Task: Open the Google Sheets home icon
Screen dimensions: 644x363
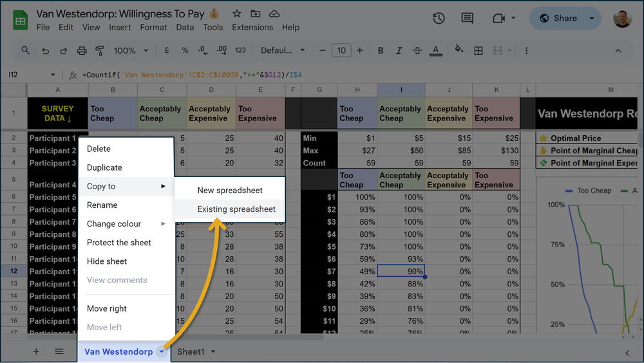Action: point(20,21)
